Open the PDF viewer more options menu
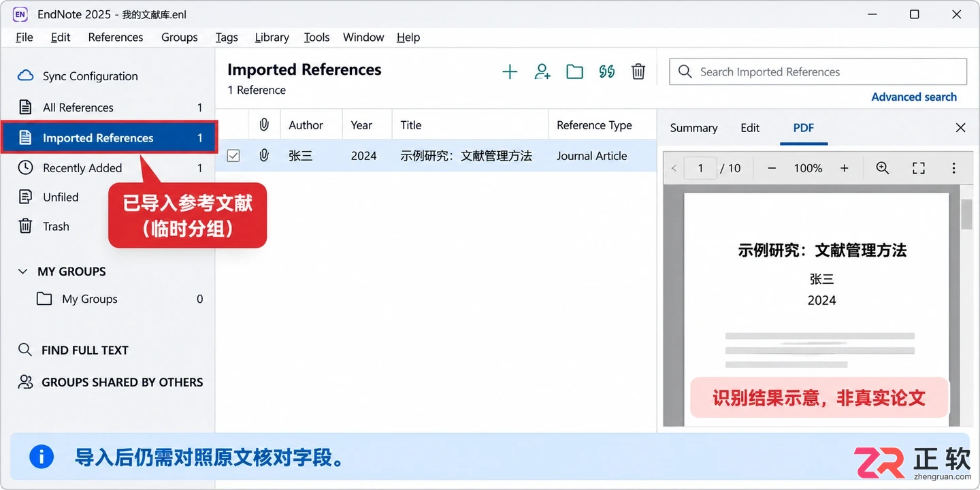The width and height of the screenshot is (980, 490). [954, 168]
